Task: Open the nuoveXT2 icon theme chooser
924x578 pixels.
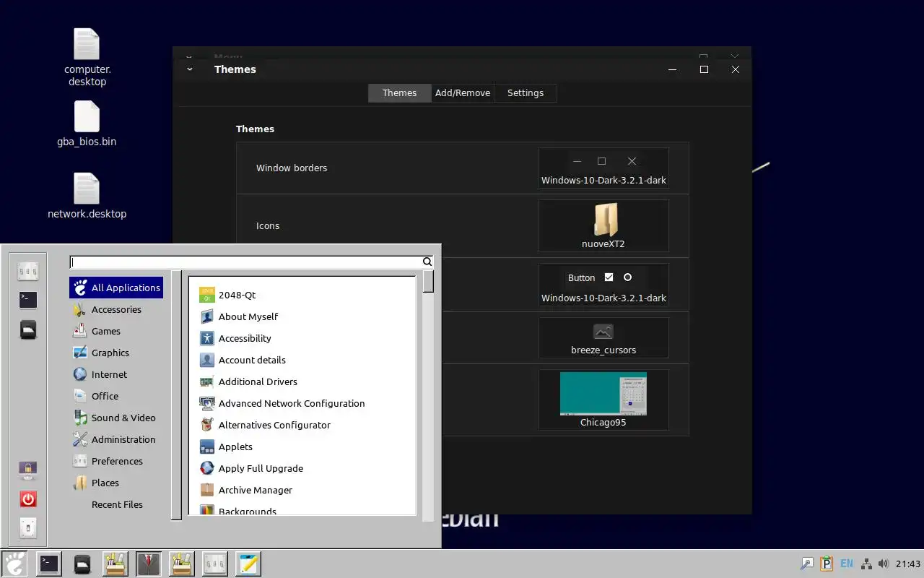Action: (603, 225)
